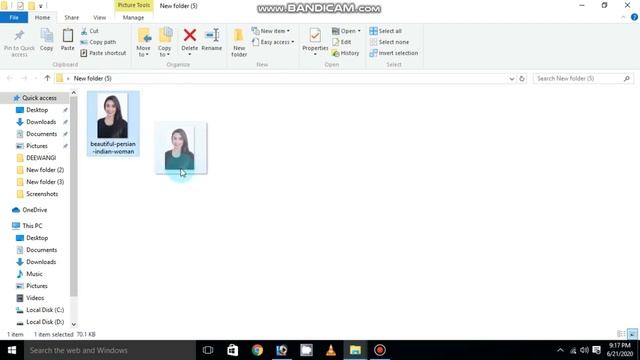Open pinned Pictures under Quick access
This screenshot has height=360, width=640.
tap(37, 146)
